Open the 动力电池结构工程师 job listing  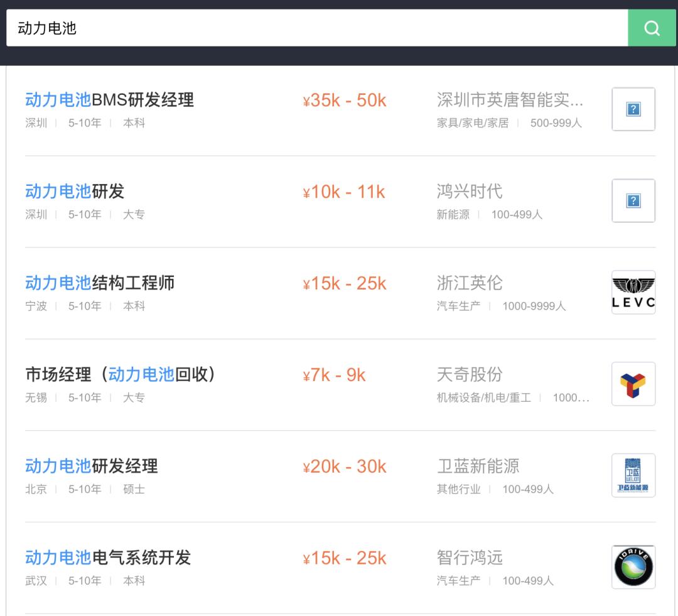click(100, 283)
